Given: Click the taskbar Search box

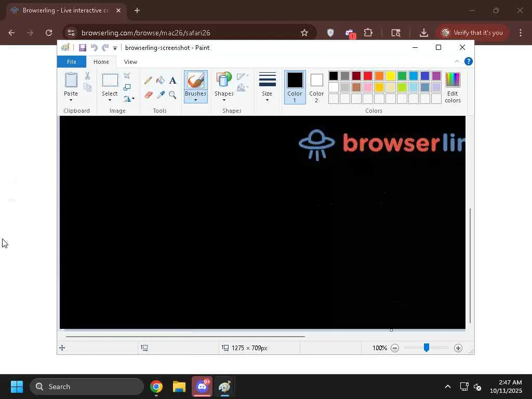Looking at the screenshot, I should pos(87,387).
